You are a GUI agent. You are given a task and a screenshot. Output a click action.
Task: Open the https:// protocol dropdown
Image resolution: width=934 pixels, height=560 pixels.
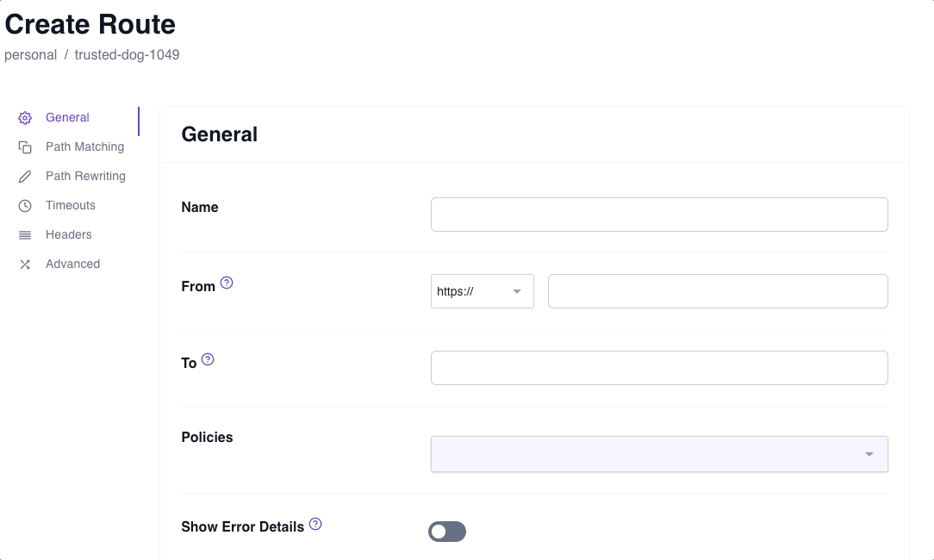click(482, 291)
